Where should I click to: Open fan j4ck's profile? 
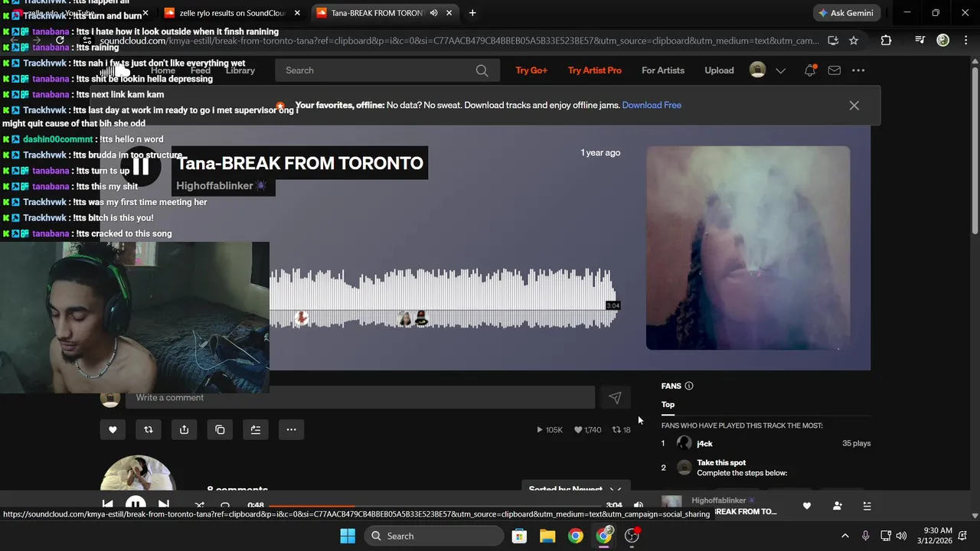(x=704, y=444)
